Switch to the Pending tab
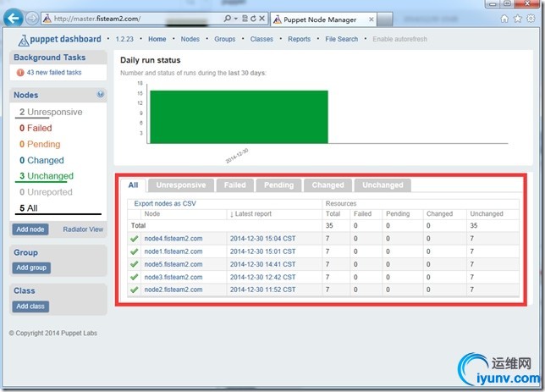This screenshot has width=545, height=392. [x=278, y=185]
